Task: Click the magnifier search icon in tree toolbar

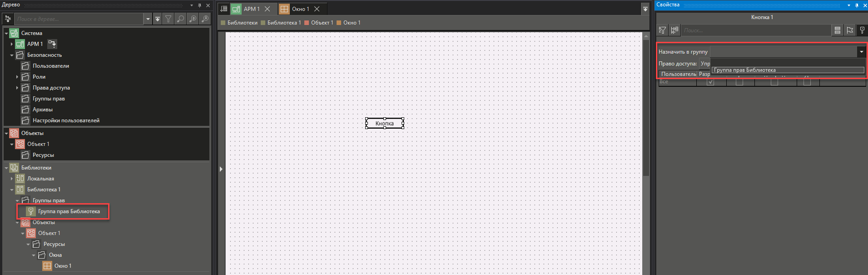Action: (x=181, y=19)
